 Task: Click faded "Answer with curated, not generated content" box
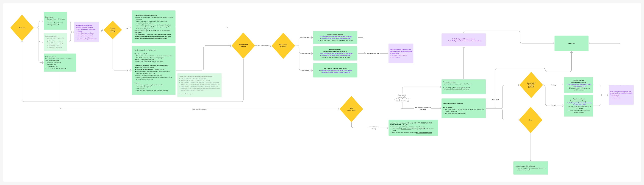click(200, 85)
